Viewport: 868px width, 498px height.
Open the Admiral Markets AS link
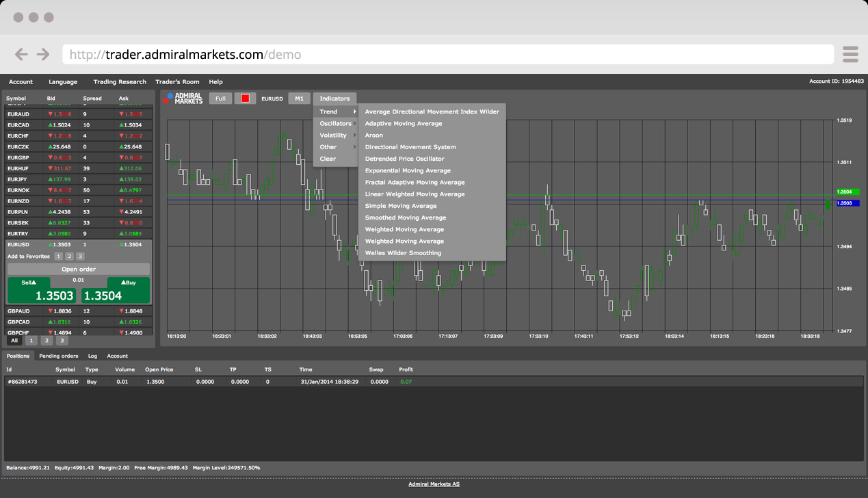pyautogui.click(x=434, y=484)
